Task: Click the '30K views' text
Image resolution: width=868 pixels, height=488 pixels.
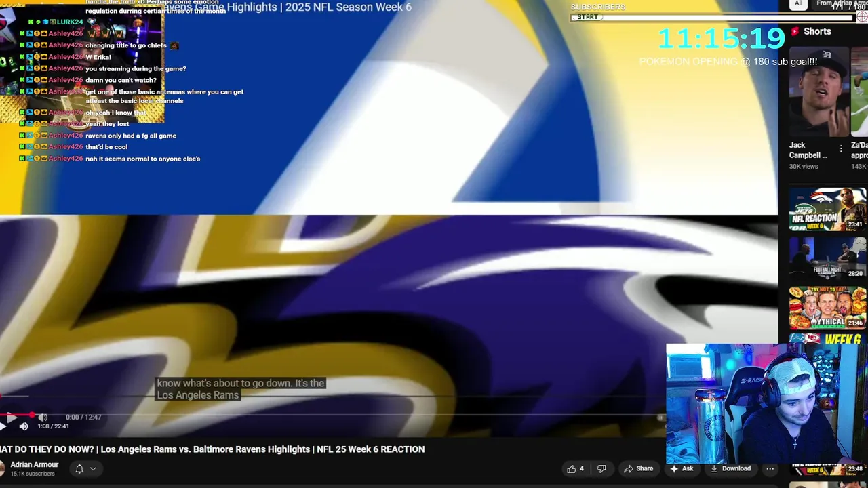Action: tap(804, 167)
